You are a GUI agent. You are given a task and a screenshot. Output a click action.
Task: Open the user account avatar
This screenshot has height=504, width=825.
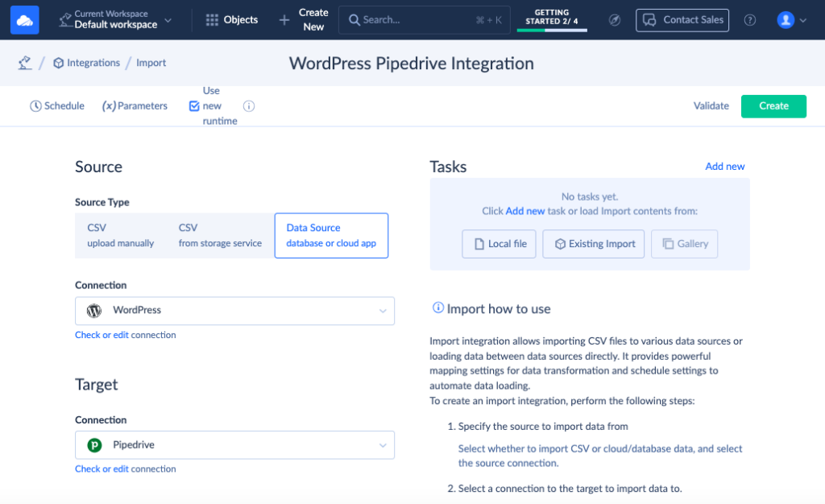[x=786, y=20]
